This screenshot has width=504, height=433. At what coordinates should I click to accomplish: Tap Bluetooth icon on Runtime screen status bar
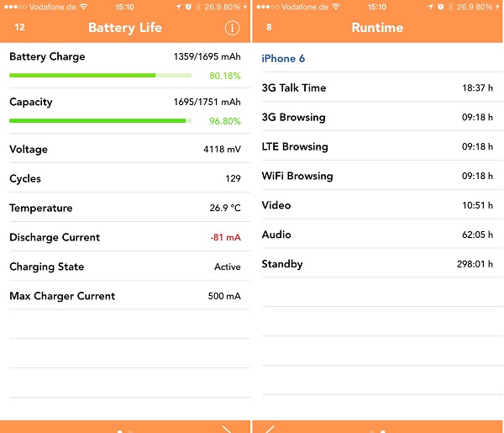click(449, 7)
